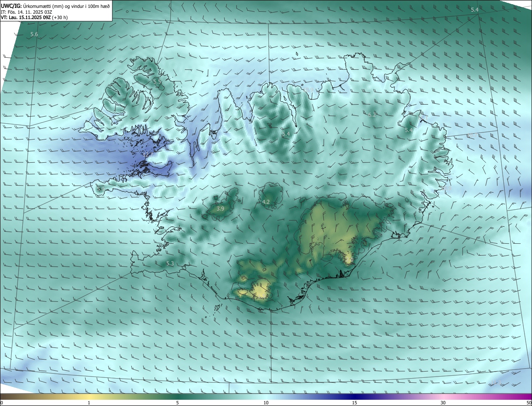Screen dimensions: 532x406
Task: Click the color scale tick labeled 0
Action: (2, 403)
